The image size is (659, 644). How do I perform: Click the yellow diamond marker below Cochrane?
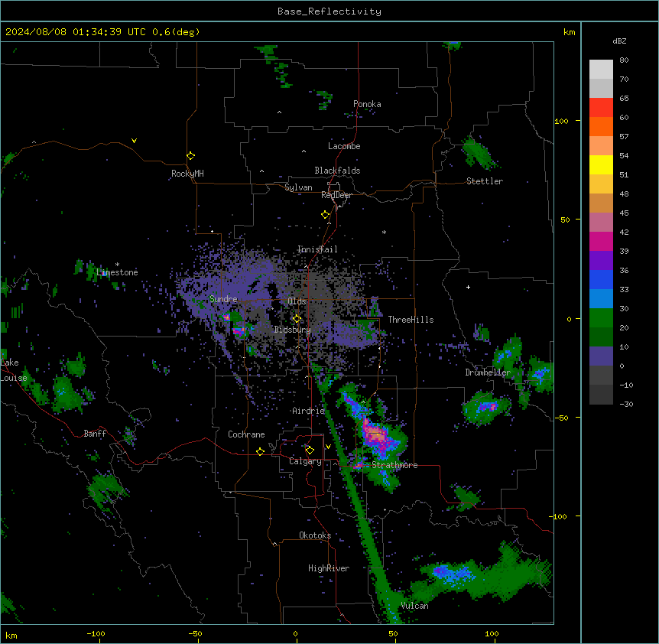coord(260,451)
